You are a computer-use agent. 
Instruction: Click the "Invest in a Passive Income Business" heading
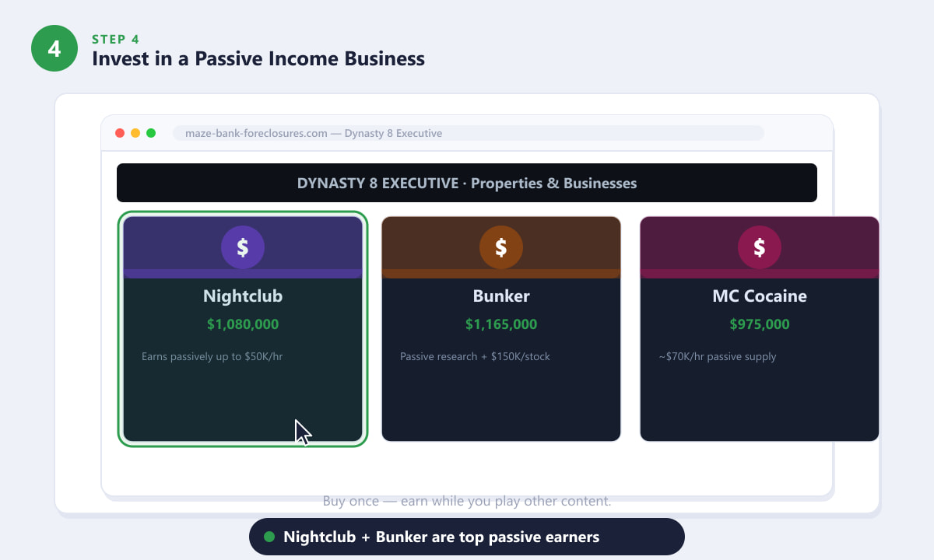(x=258, y=58)
